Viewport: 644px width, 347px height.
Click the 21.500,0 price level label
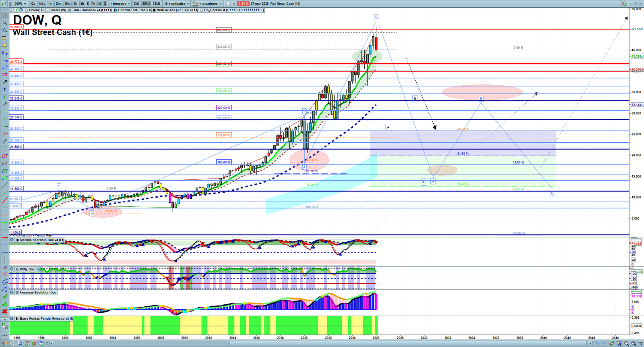pyautogui.click(x=17, y=147)
